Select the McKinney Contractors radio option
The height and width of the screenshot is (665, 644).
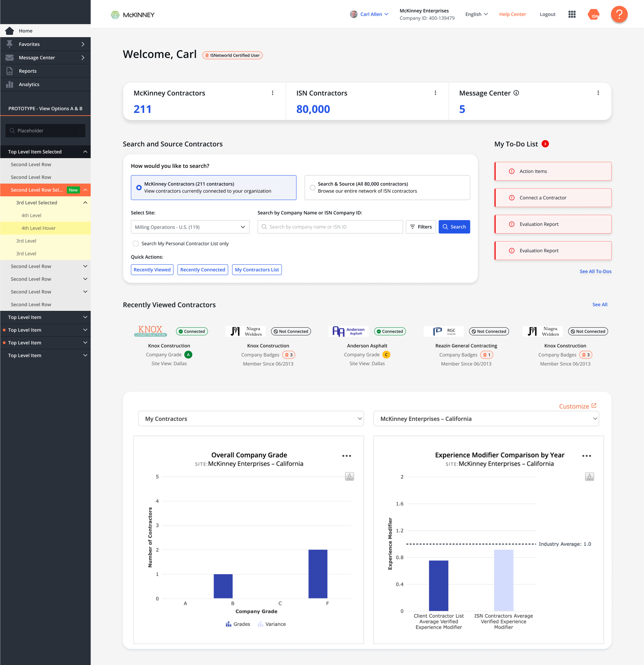tap(139, 188)
